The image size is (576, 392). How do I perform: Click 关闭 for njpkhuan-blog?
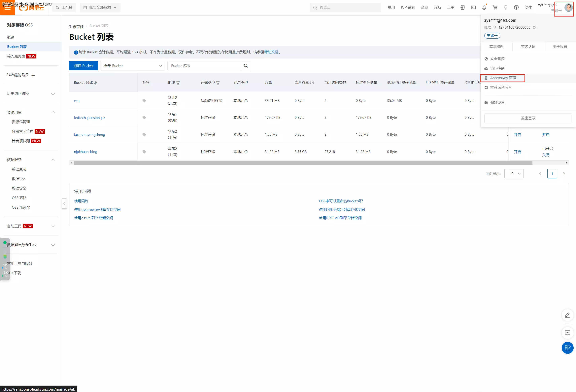(x=546, y=155)
